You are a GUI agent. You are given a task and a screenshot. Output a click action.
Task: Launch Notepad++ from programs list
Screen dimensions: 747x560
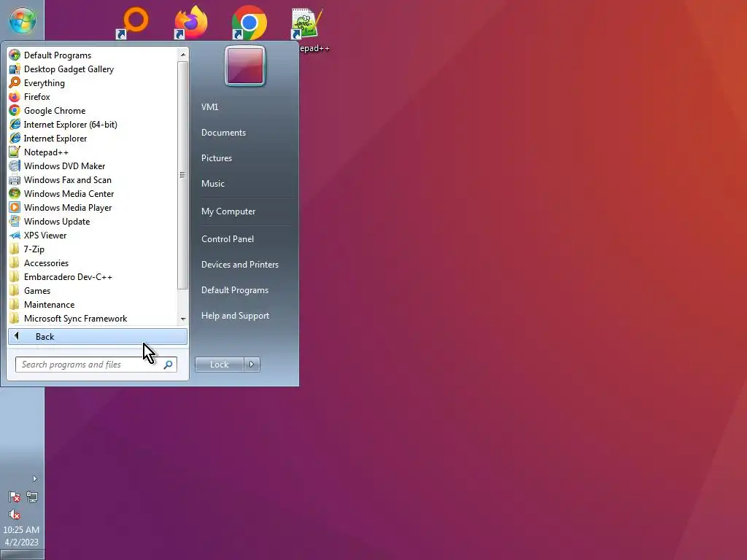click(15, 152)
